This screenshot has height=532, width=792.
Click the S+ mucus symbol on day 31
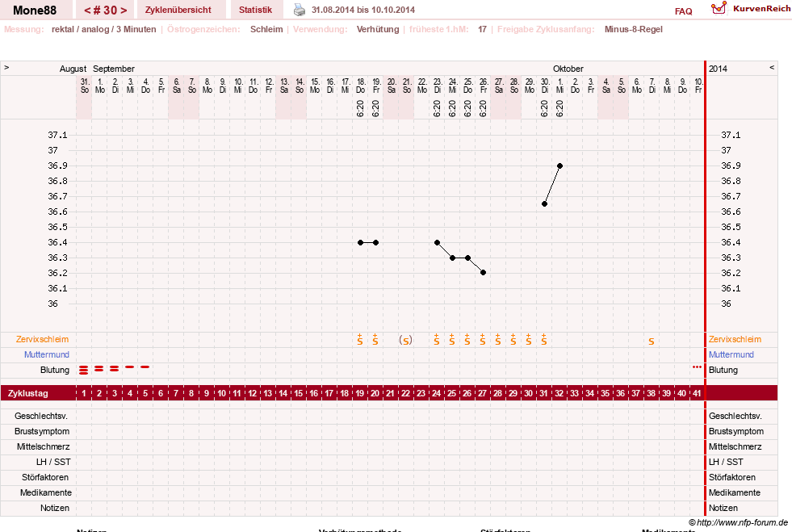pyautogui.click(x=544, y=339)
